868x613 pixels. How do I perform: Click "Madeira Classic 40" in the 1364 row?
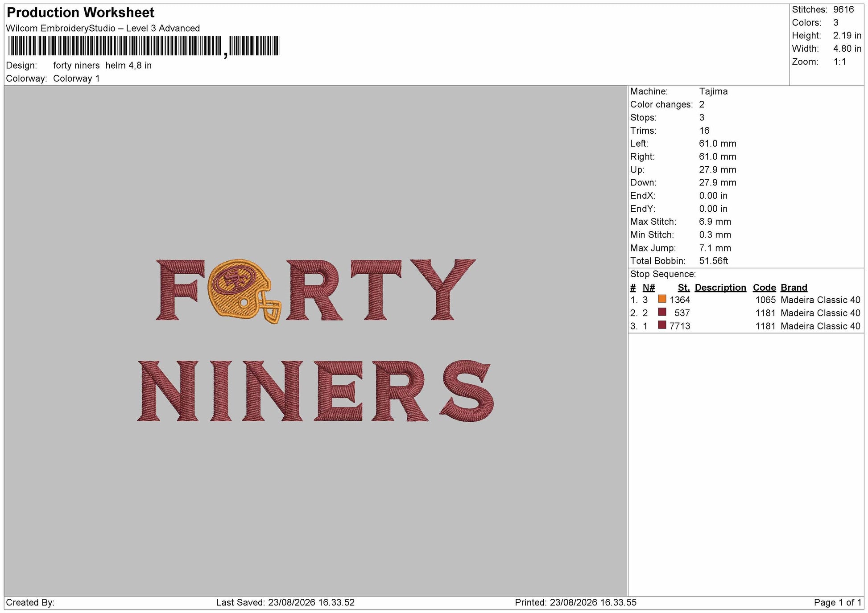pos(820,300)
